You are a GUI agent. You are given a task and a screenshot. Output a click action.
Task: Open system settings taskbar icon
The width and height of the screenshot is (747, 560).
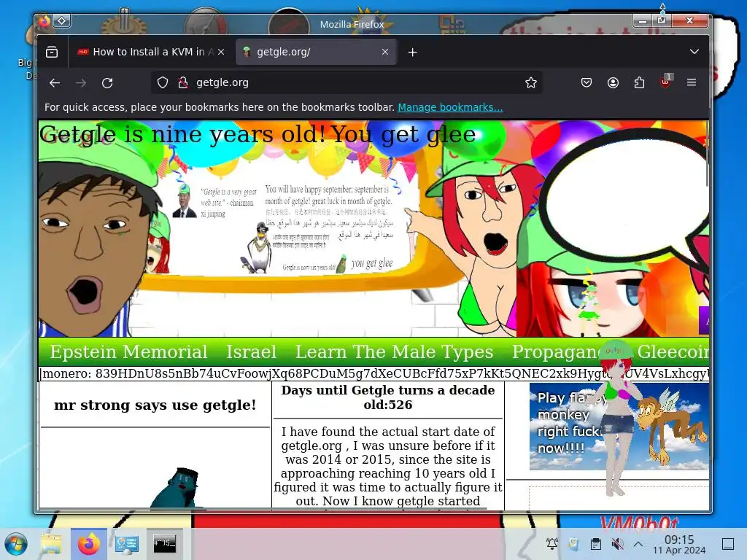tap(126, 544)
